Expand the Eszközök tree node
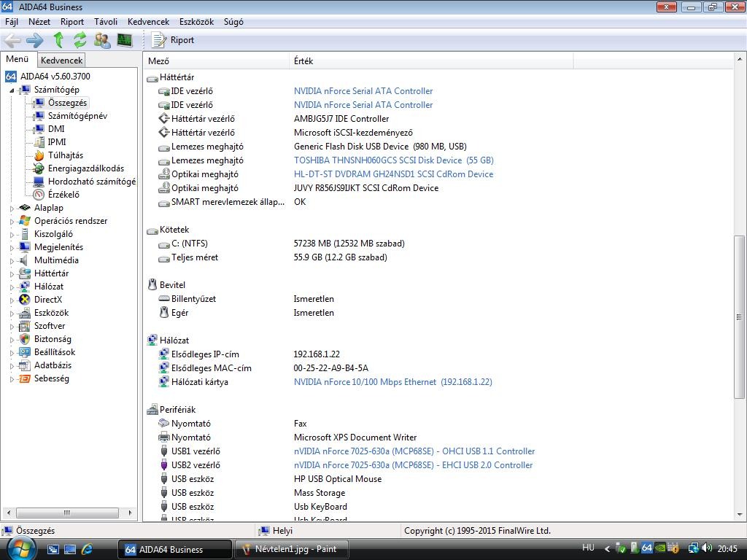This screenshot has width=747, height=560. [x=12, y=314]
